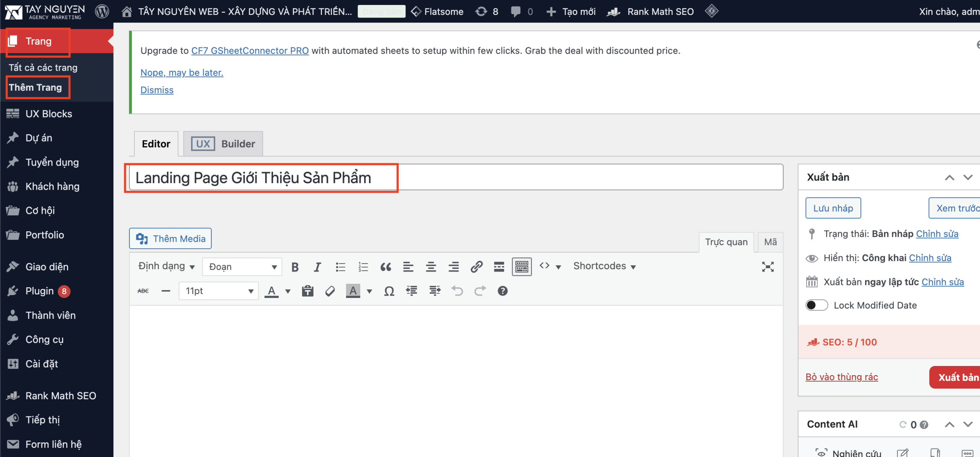
Task: Toggle the toolbar kitchen sink button
Action: tap(521, 267)
